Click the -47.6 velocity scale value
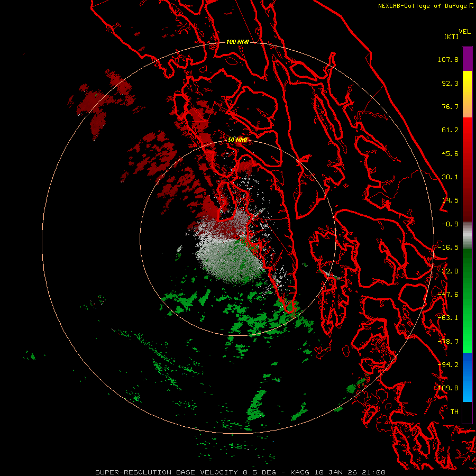This screenshot has width=476, height=476. click(448, 295)
